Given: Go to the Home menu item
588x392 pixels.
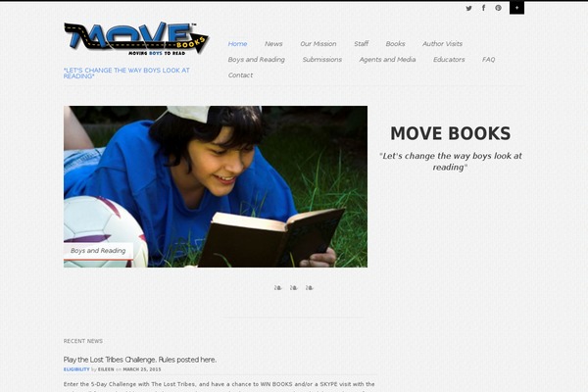Looking at the screenshot, I should coord(237,43).
